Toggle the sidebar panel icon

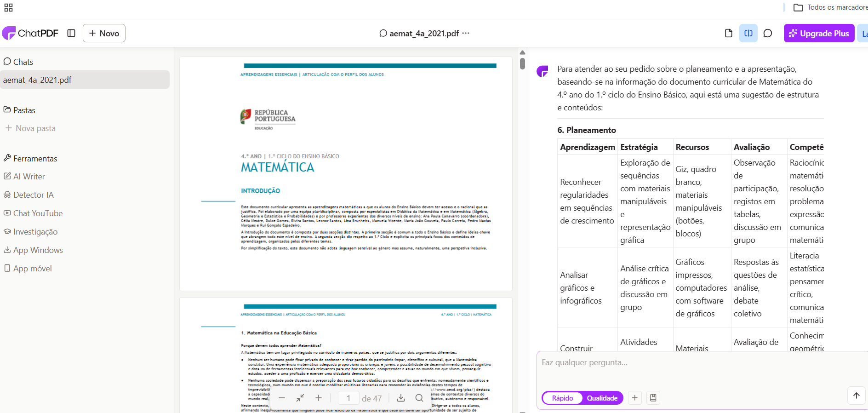(71, 33)
